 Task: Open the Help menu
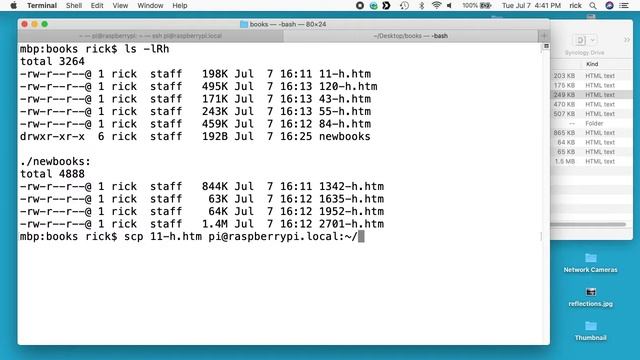180,5
